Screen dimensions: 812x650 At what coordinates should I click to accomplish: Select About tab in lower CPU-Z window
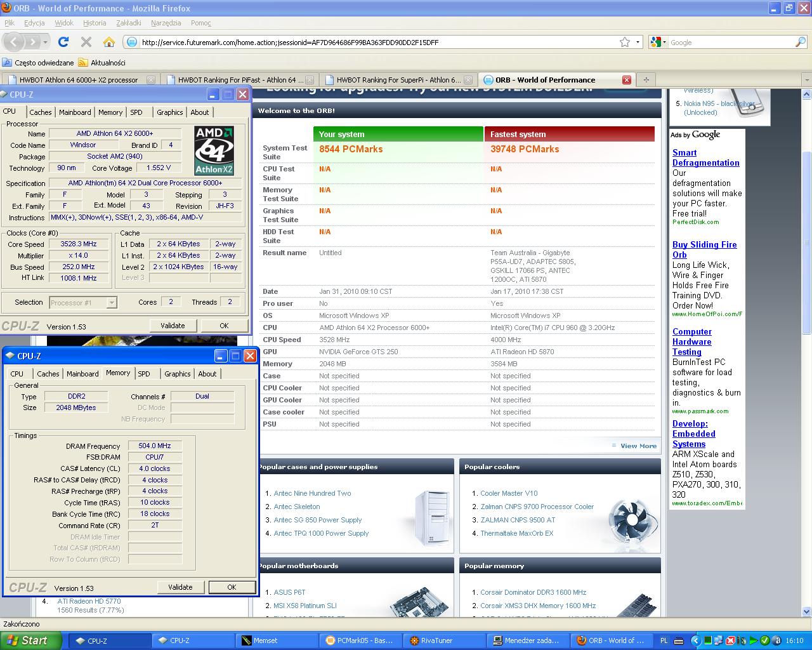[x=207, y=374]
